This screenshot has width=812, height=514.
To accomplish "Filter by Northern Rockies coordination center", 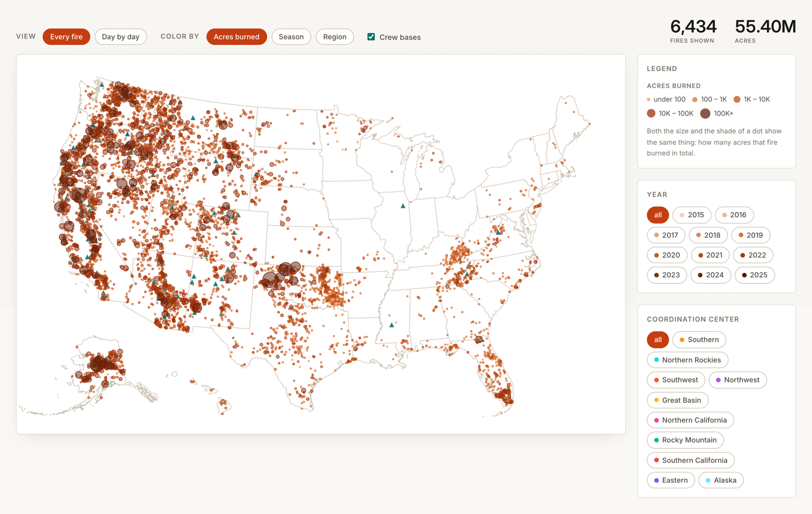I will point(687,360).
